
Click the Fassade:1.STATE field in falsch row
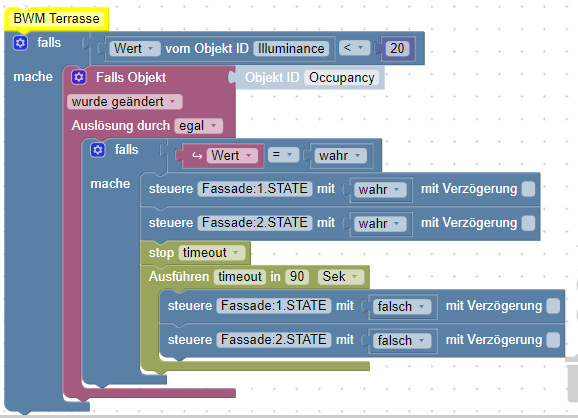click(x=274, y=306)
